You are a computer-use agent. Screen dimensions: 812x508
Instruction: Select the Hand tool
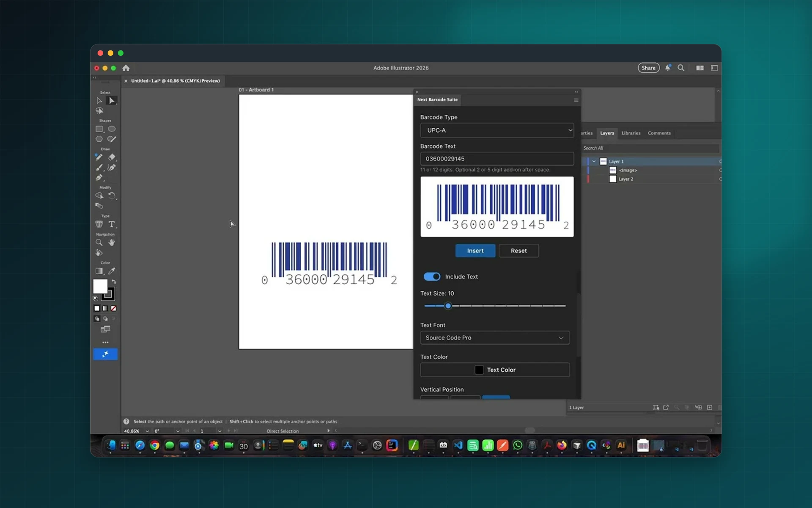[x=112, y=243]
